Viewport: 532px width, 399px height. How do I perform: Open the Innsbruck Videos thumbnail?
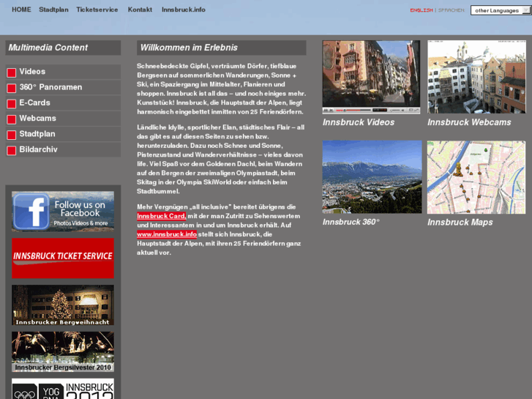(x=371, y=77)
